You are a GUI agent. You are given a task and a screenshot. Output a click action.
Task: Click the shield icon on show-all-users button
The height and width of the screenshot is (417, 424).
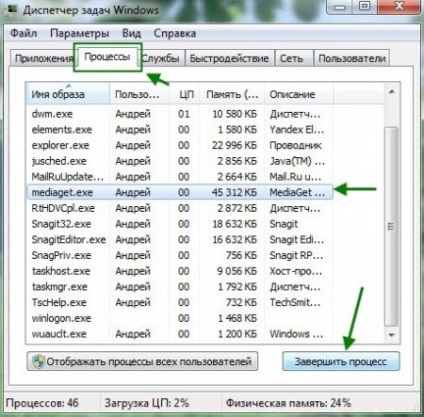pos(38,361)
